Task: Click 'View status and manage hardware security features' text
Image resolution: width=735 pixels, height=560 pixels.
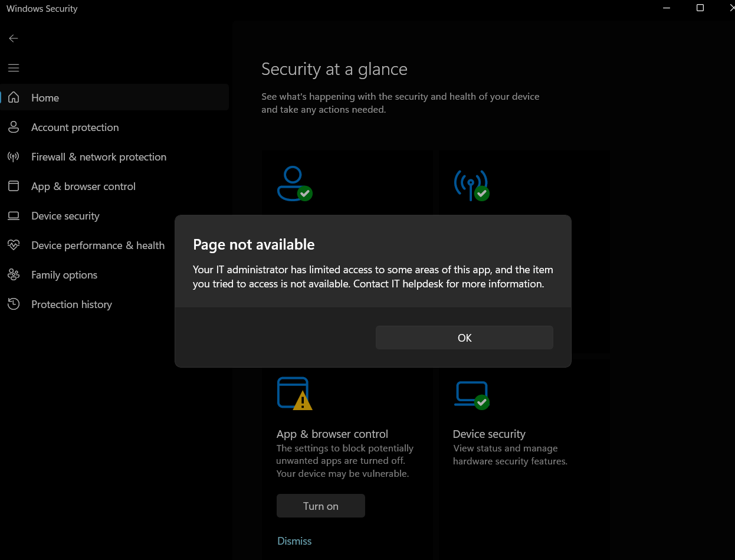Action: tap(510, 455)
